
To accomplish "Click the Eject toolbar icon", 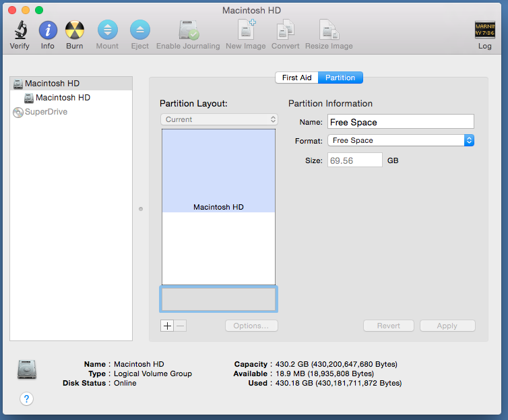I will [x=140, y=30].
